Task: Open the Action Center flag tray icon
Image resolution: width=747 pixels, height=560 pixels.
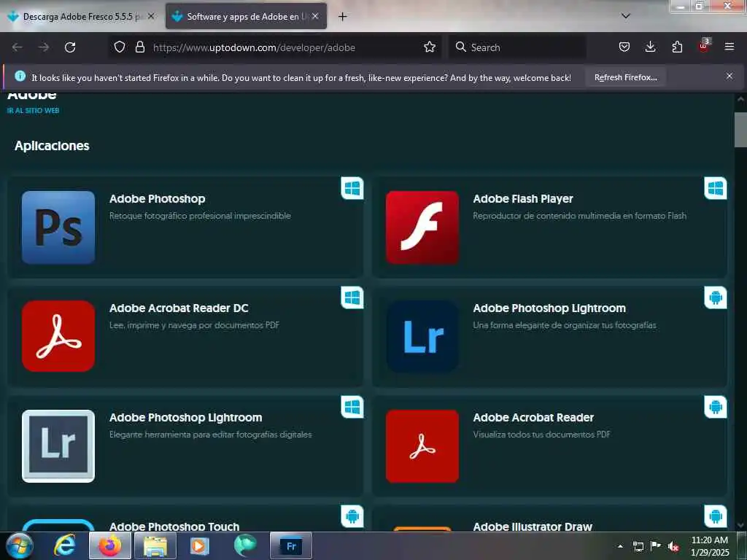Action: click(x=656, y=546)
